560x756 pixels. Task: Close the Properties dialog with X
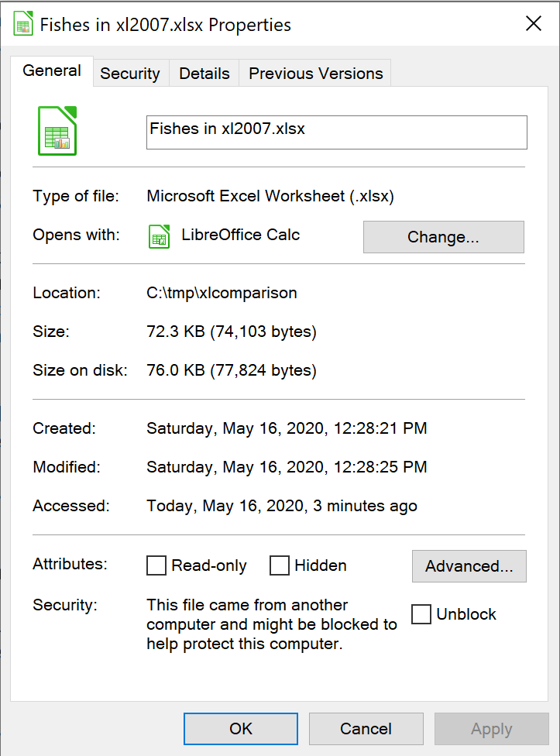(x=534, y=23)
